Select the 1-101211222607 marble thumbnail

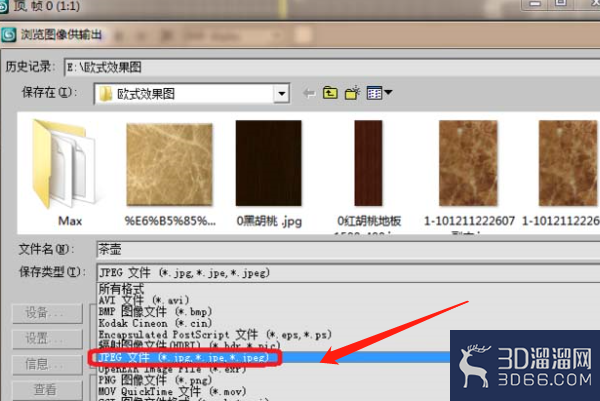click(468, 163)
